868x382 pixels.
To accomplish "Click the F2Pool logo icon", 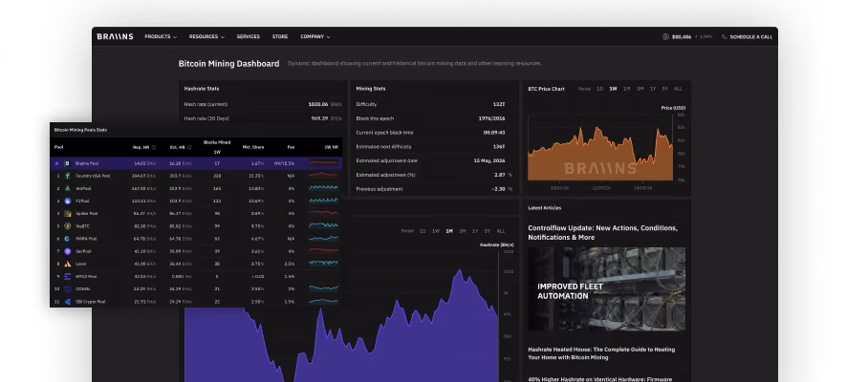I will (68, 202).
